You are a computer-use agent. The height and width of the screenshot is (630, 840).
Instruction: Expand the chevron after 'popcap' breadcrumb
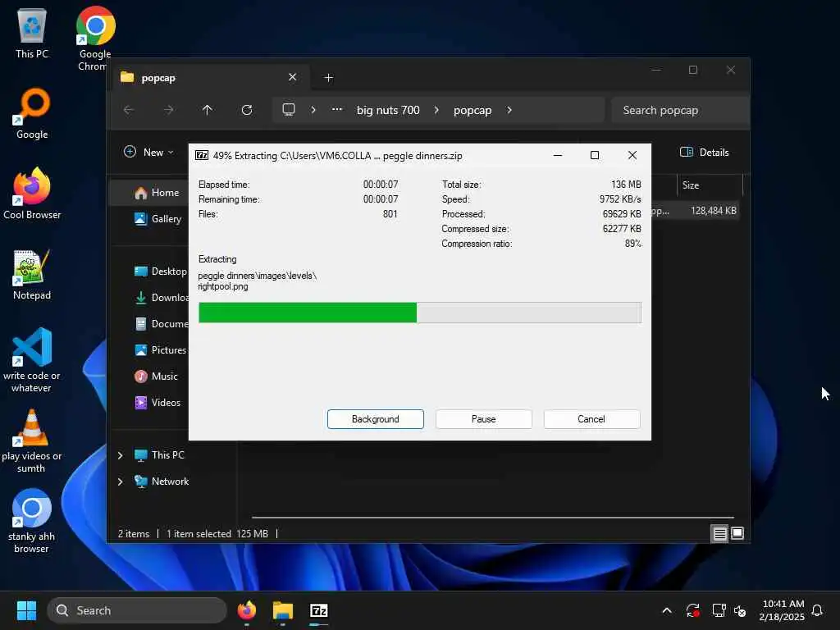coord(509,110)
